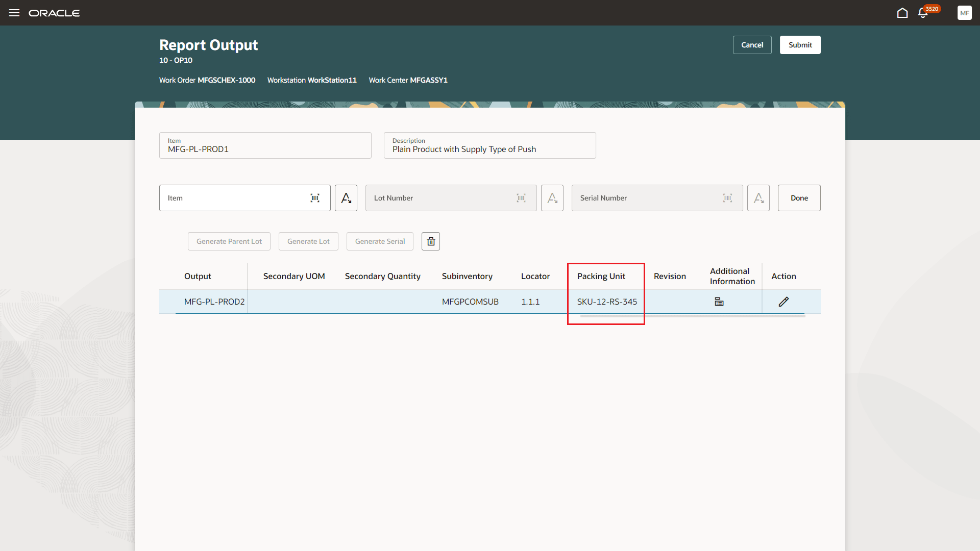Cancel the report output
This screenshot has width=980, height=551.
[752, 45]
